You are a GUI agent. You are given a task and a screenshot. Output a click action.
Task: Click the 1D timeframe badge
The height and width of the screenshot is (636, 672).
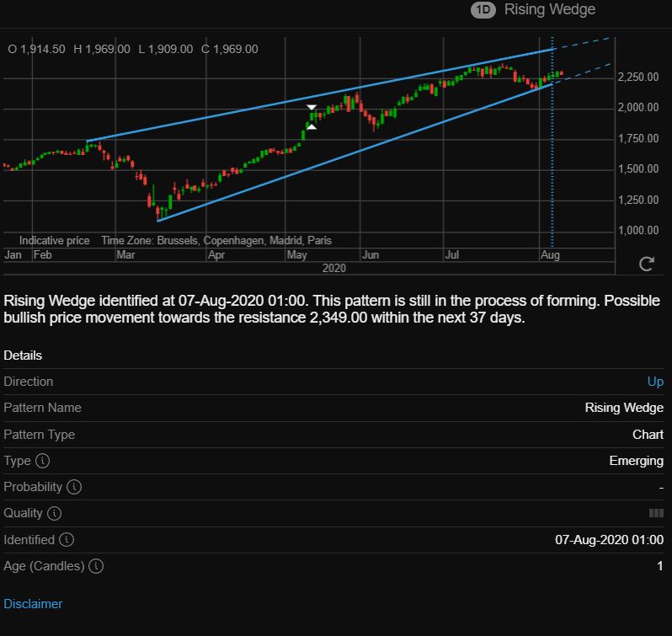tap(483, 10)
